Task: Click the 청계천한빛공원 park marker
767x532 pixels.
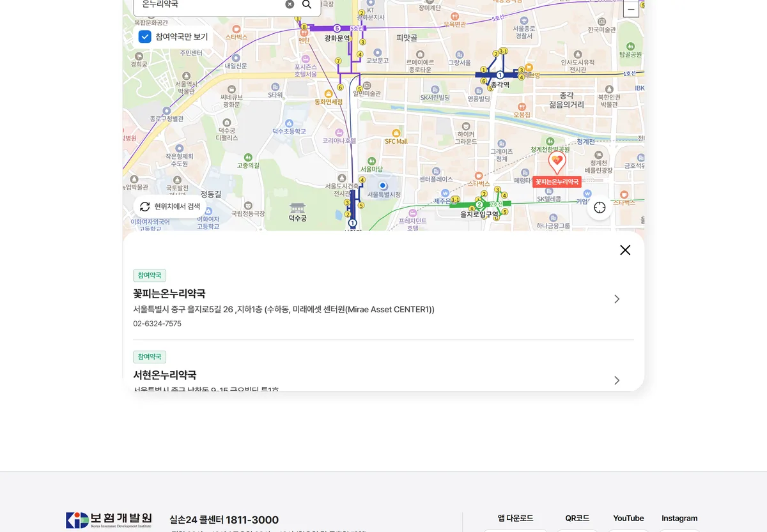Action: click(x=550, y=141)
